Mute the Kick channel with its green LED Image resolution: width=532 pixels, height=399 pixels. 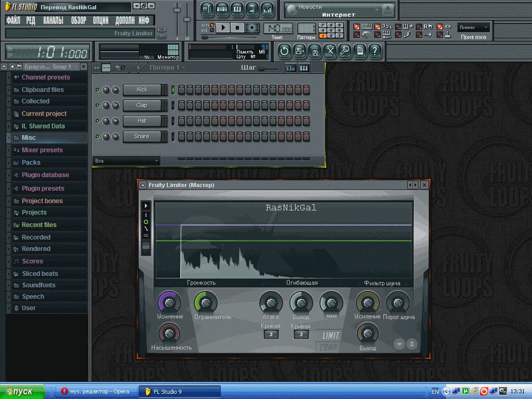pos(97,90)
